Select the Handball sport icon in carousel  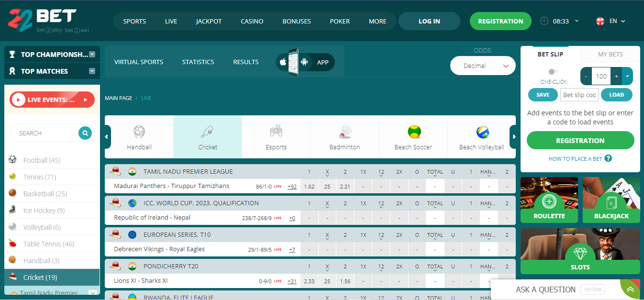pos(139,131)
